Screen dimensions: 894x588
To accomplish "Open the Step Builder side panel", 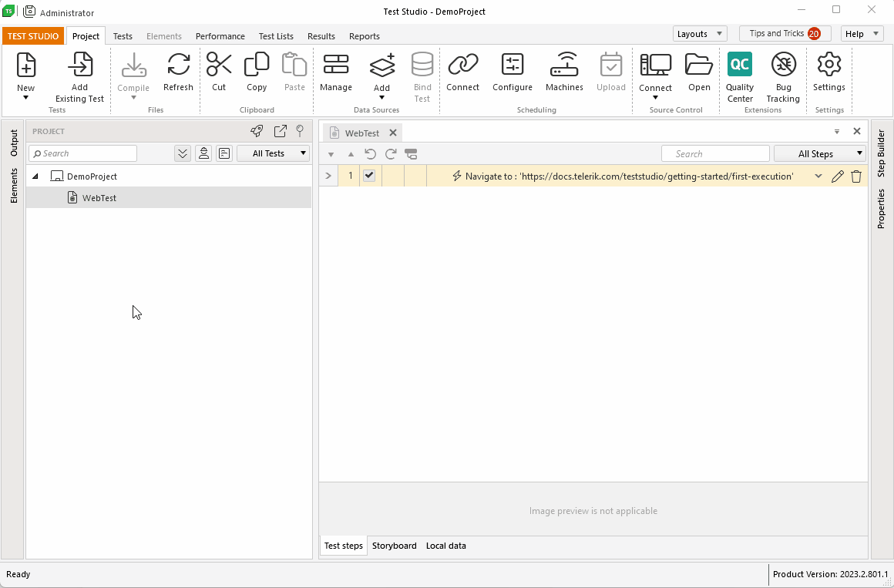I will point(881,153).
